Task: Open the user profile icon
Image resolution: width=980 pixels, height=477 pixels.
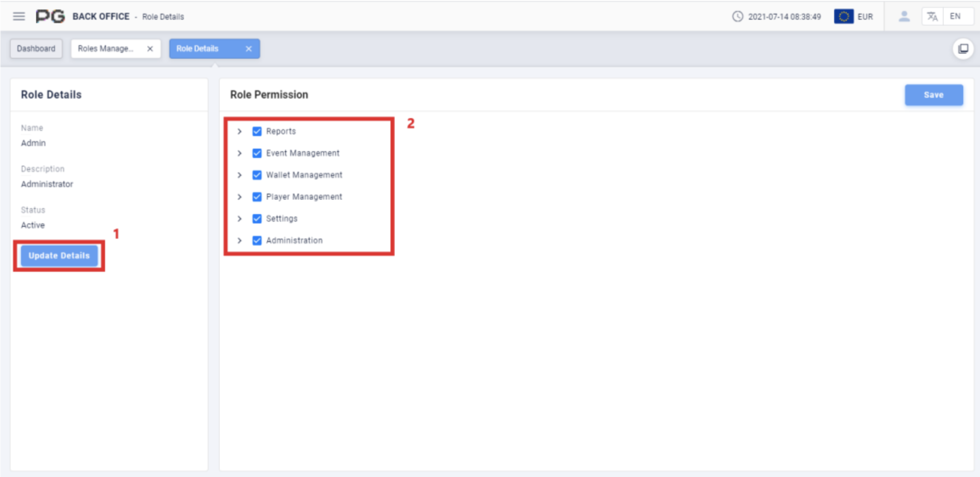Action: pos(904,16)
